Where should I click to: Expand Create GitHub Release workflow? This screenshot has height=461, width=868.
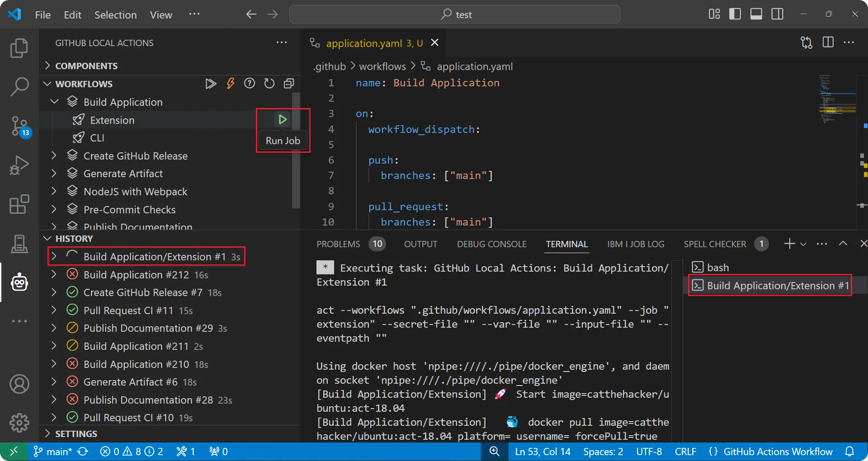54,155
